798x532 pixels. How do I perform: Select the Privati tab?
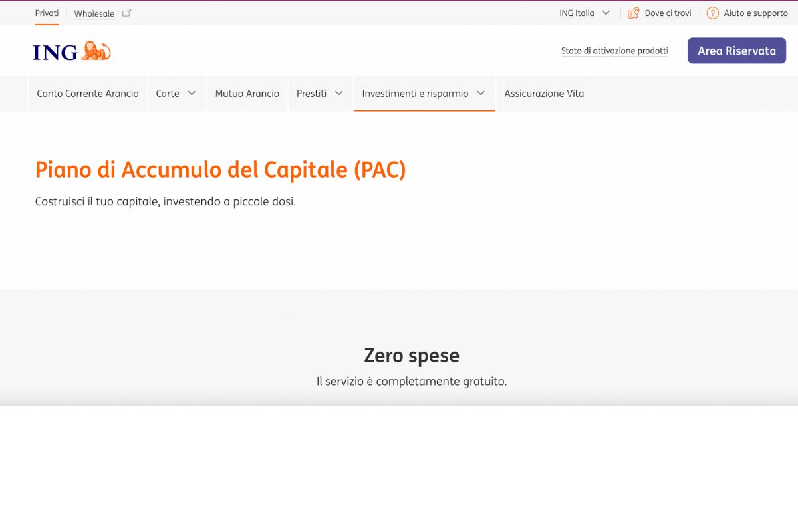pyautogui.click(x=47, y=13)
